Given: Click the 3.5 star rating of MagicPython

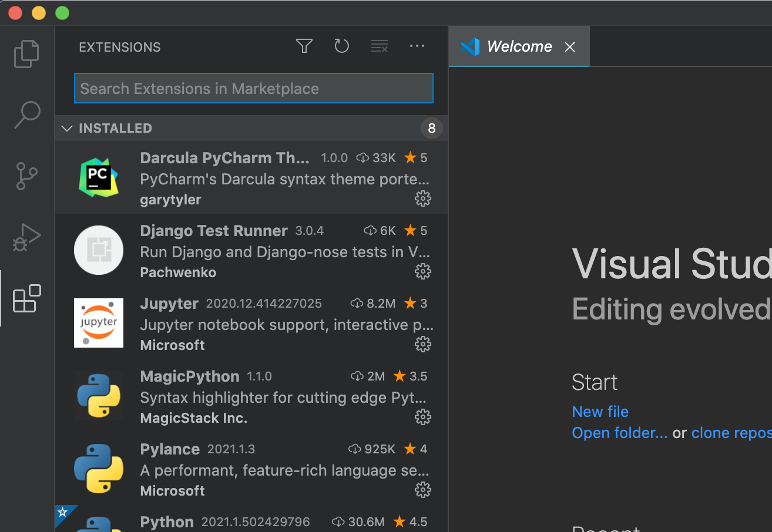Looking at the screenshot, I should click(411, 376).
